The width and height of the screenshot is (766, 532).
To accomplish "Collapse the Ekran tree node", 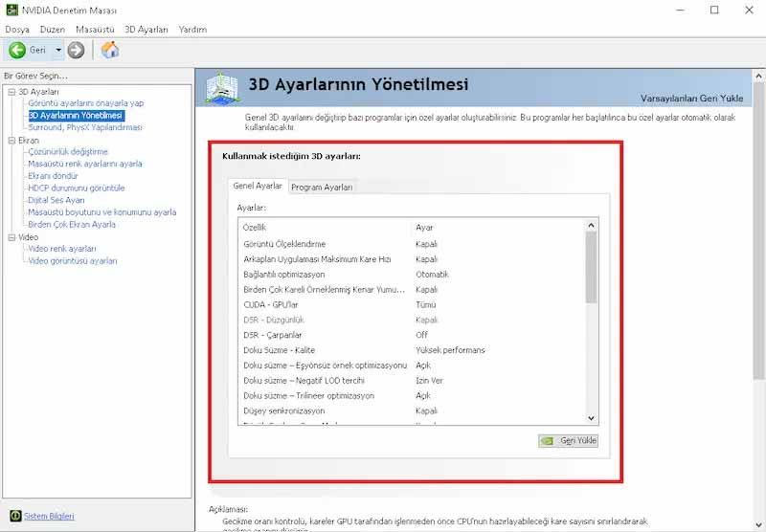I will click(x=11, y=140).
